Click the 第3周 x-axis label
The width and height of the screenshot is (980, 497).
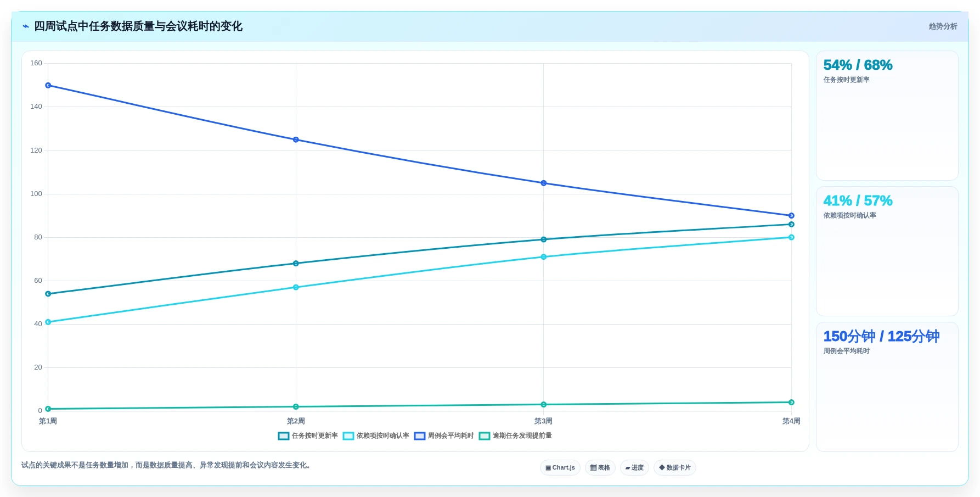544,421
